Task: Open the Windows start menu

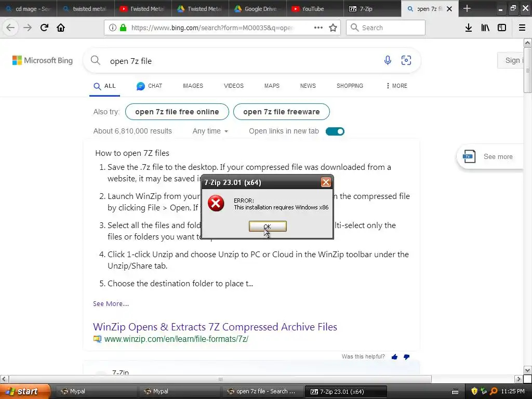Action: pos(25,391)
